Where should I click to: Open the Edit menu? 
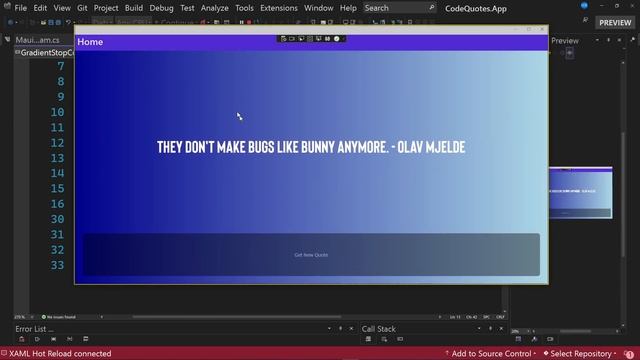click(40, 8)
